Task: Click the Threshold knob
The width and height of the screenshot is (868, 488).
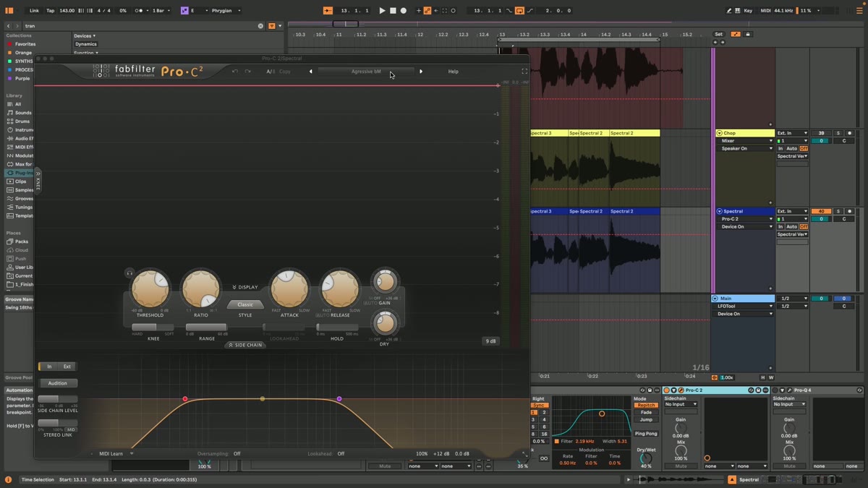Action: (150, 288)
